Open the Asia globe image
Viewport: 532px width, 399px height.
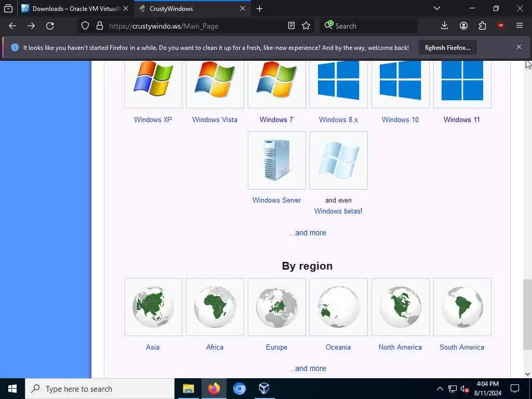click(x=153, y=307)
